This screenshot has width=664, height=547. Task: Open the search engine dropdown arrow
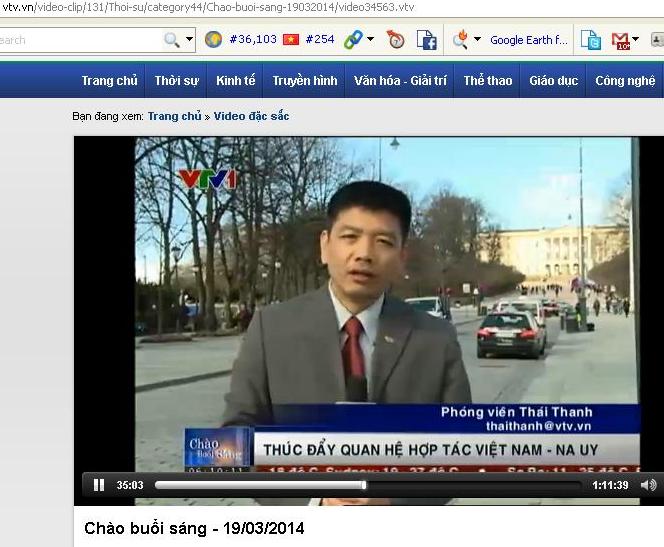point(188,40)
